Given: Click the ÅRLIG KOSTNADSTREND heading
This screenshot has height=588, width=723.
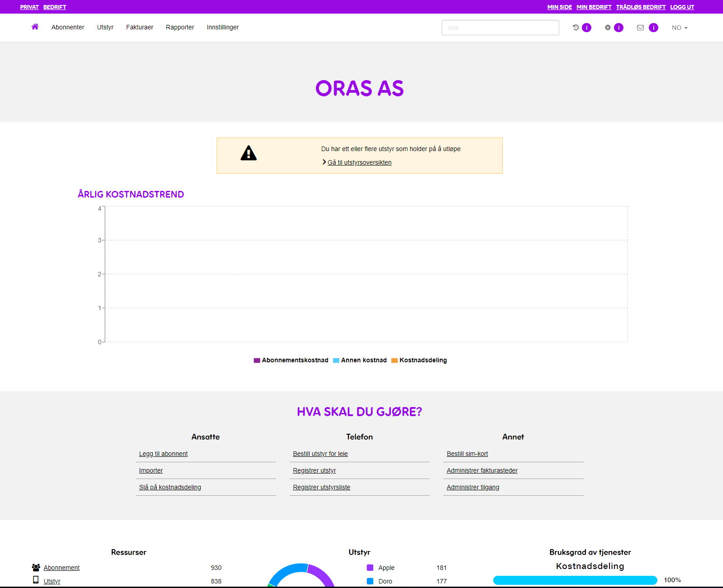Looking at the screenshot, I should pos(131,194).
